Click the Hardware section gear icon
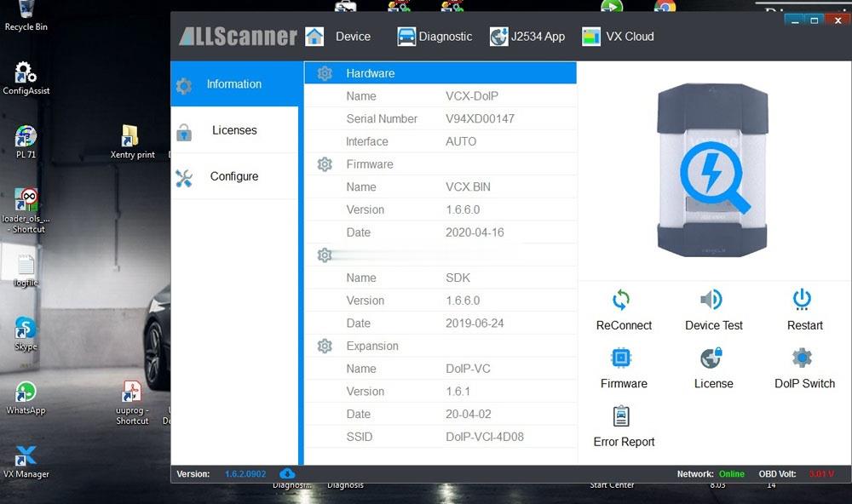The height and width of the screenshot is (504, 852). [325, 73]
